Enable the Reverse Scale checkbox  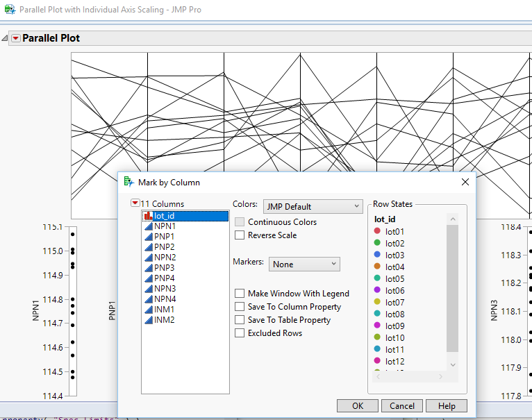pos(240,235)
